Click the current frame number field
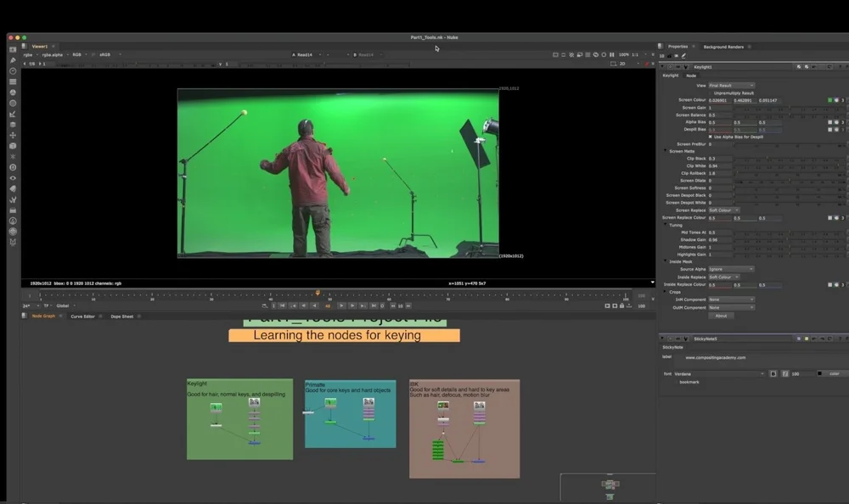This screenshot has width=849, height=504. click(328, 305)
